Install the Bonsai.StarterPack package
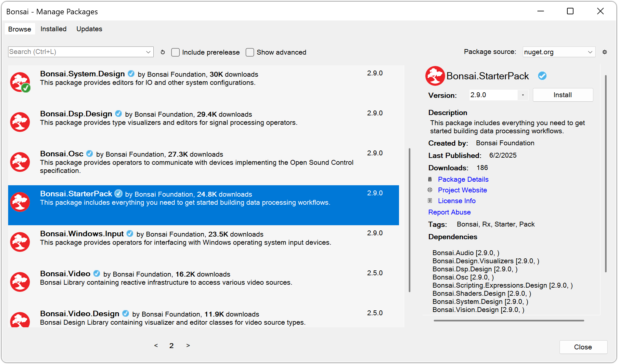618x364 pixels. click(563, 95)
